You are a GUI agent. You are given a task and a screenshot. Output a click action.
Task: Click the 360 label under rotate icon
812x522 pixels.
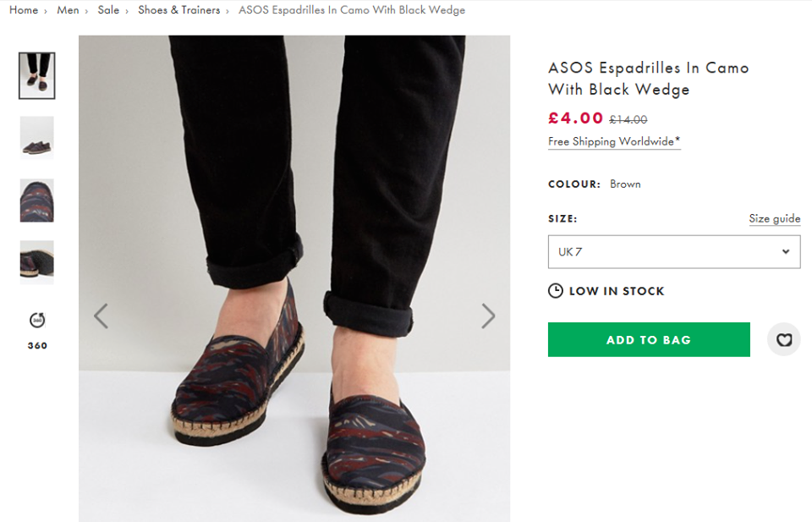click(x=37, y=345)
